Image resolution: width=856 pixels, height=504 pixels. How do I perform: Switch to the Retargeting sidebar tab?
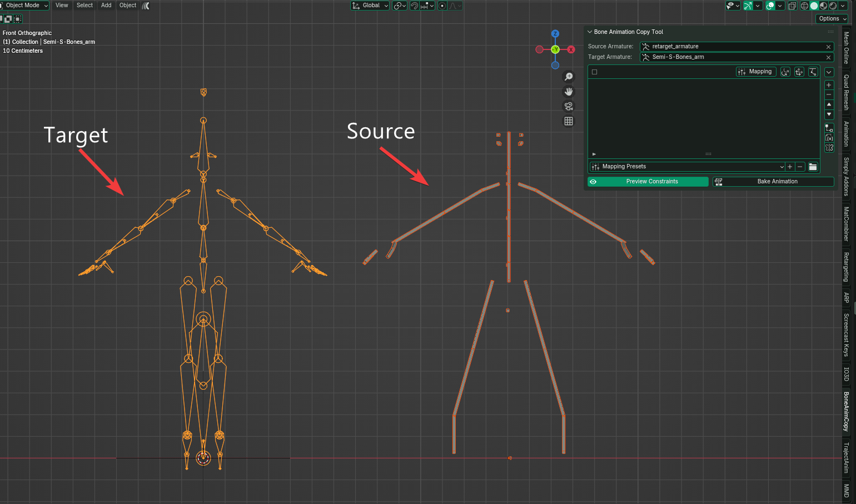pyautogui.click(x=846, y=267)
